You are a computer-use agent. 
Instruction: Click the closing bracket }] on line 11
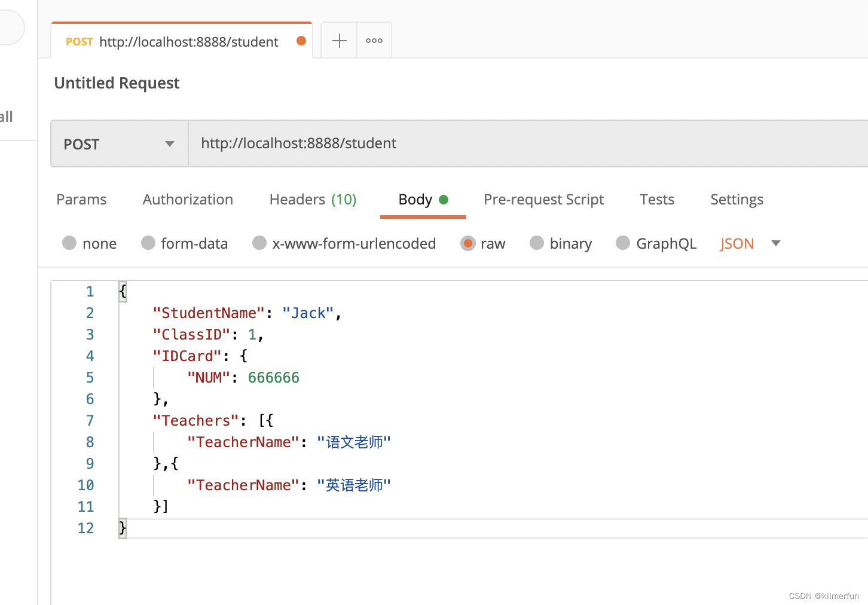(161, 506)
